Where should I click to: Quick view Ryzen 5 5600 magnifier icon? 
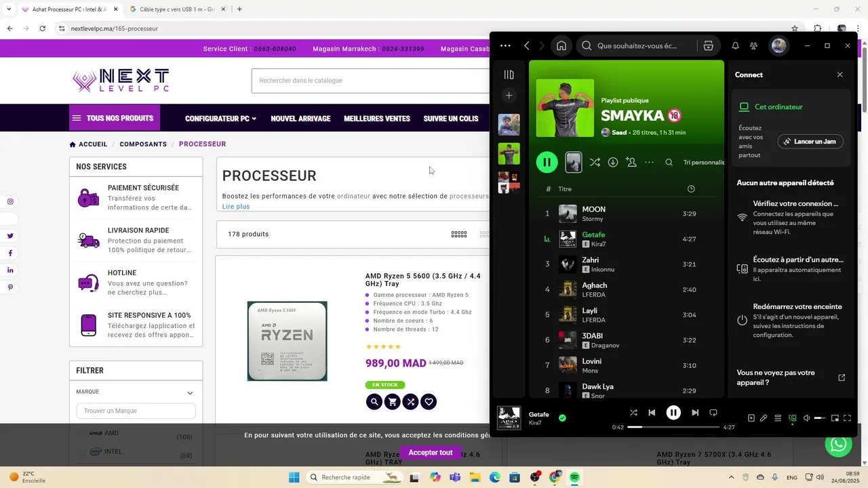[x=374, y=402]
